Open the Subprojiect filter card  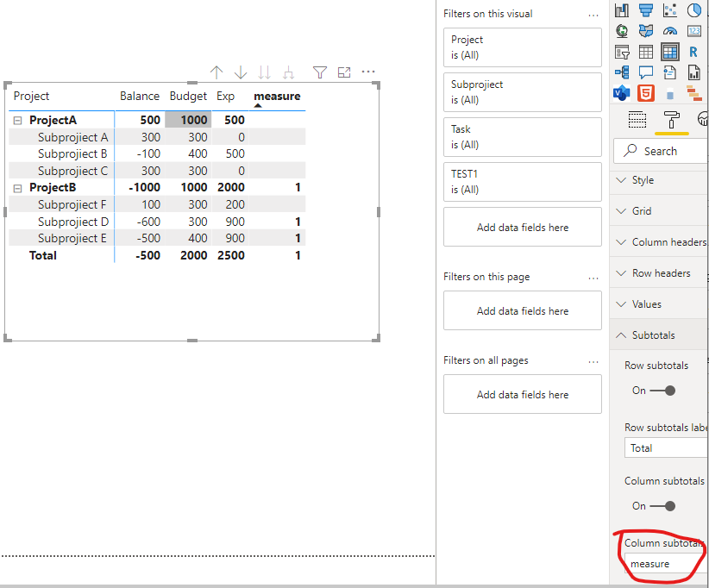click(x=522, y=92)
